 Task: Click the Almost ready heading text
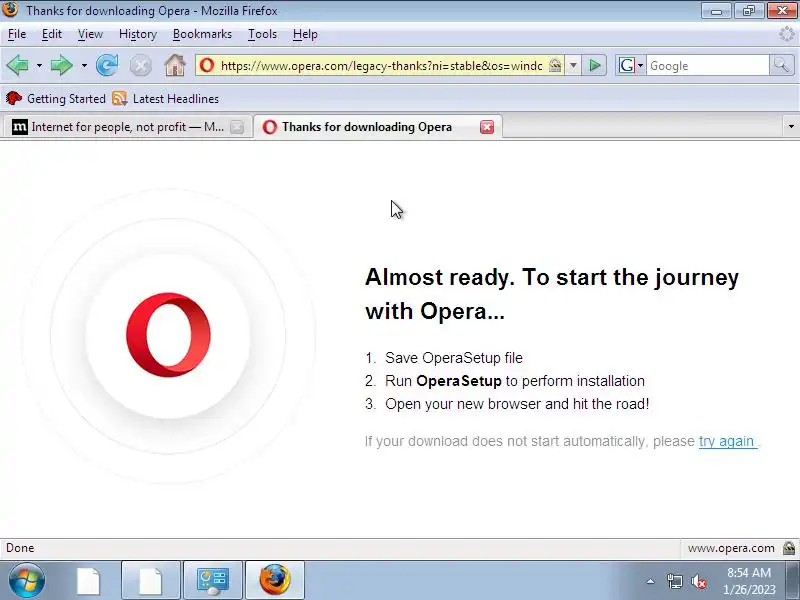click(552, 294)
